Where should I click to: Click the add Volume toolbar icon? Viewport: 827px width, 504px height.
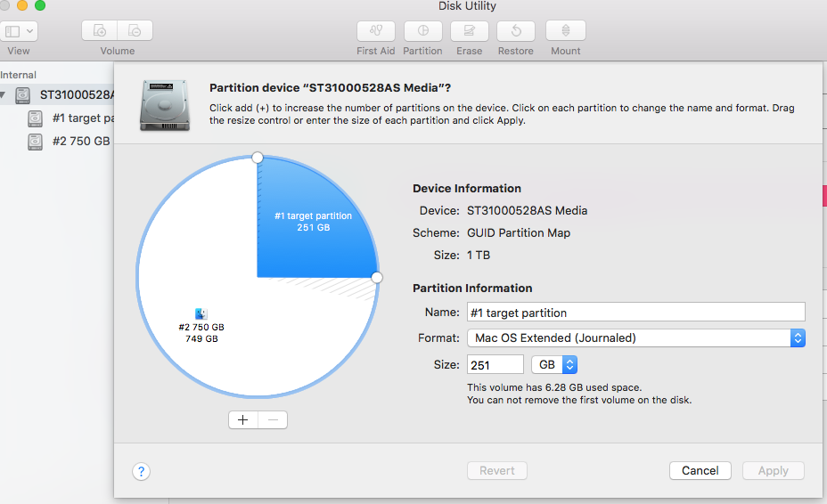pos(100,30)
